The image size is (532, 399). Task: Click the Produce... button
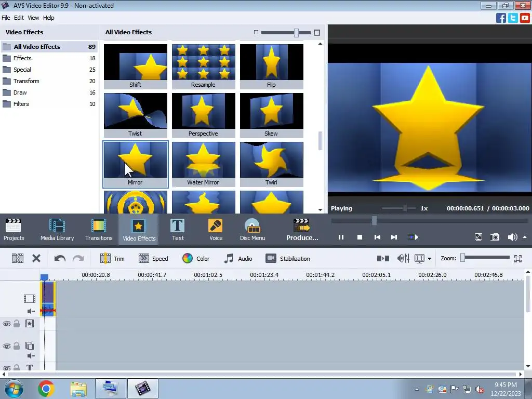coord(302,230)
